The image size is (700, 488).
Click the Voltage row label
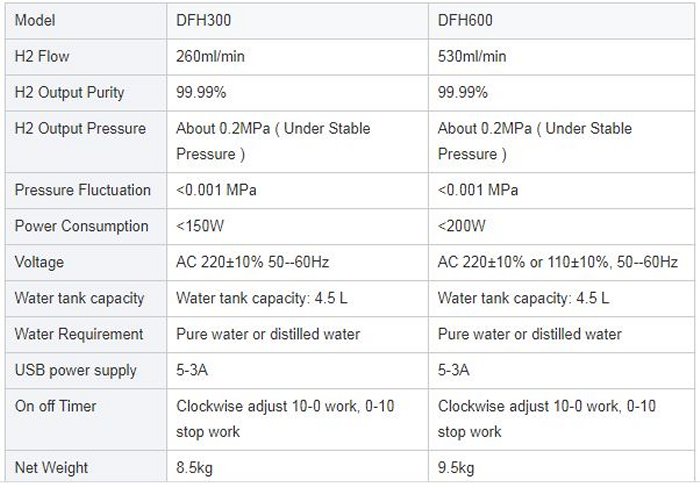click(x=39, y=262)
